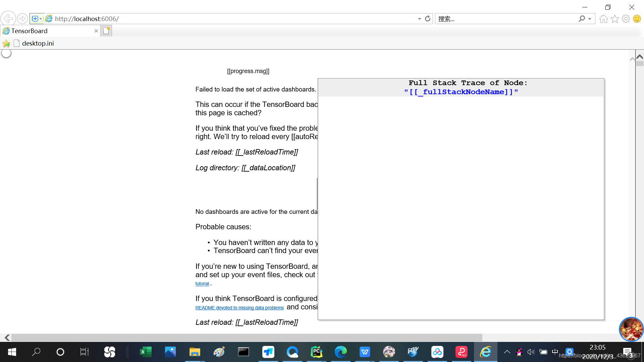Switch to Internet Explorer on the taskbar

click(486, 352)
